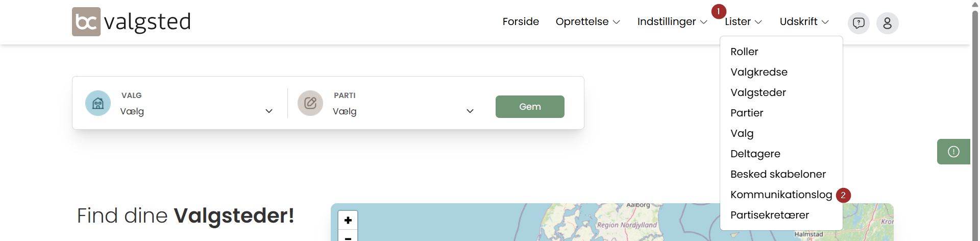Click the green alert side tab icon
The height and width of the screenshot is (241, 980).
pyautogui.click(x=953, y=152)
